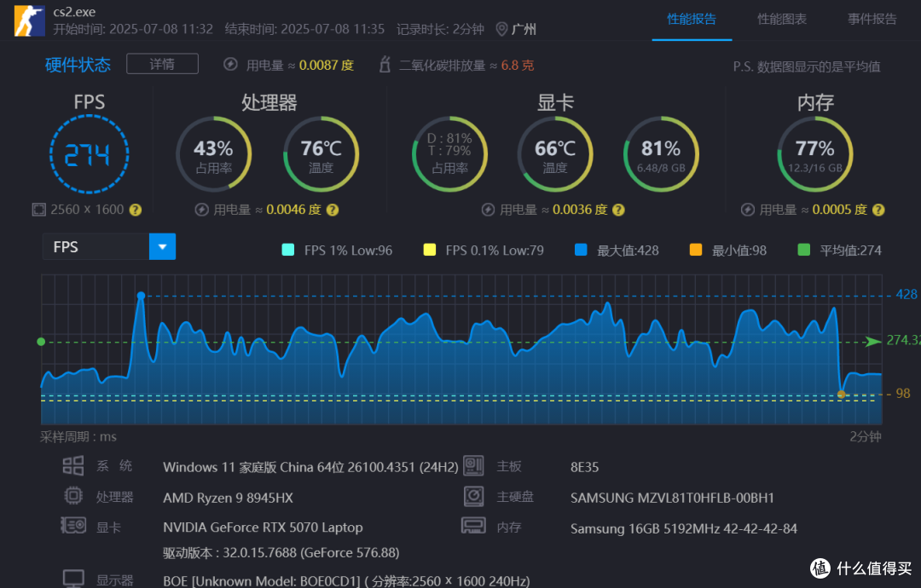921x588 pixels.
Task: Click the FPS 0.1% Low yellow legend swatch
Action: coord(429,250)
